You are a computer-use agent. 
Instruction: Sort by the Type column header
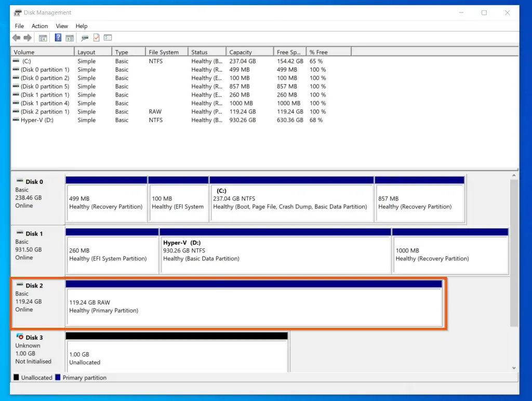point(129,52)
